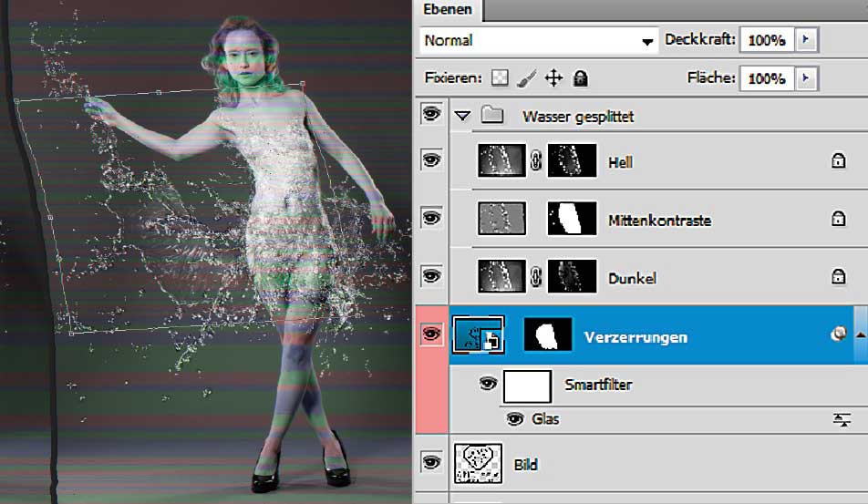Open the Deckkraft opacity slider arrow
This screenshot has width=868, height=504.
[806, 40]
